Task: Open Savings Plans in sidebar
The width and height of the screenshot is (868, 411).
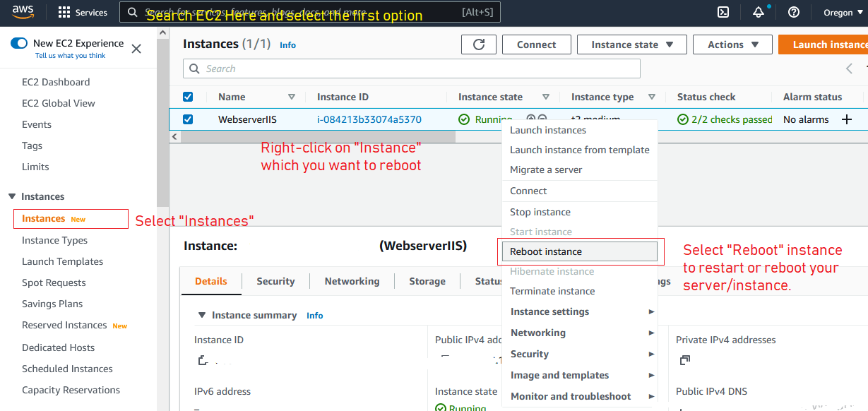Action: (52, 304)
